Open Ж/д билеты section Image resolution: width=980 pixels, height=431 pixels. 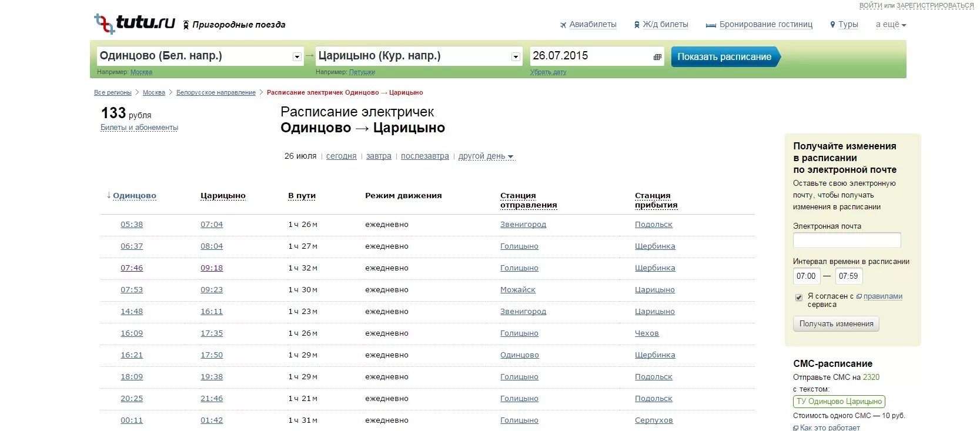click(661, 24)
